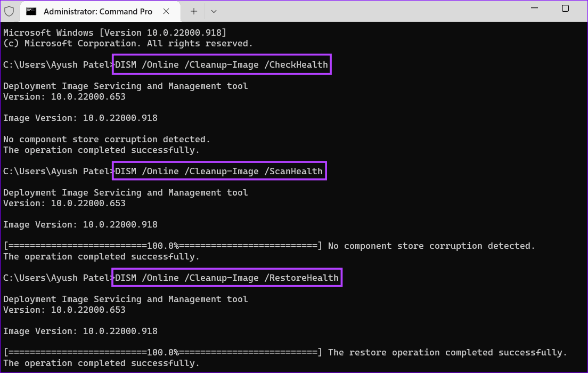The width and height of the screenshot is (588, 373).
Task: Click the administrator shield icon in title bar
Action: coord(9,11)
